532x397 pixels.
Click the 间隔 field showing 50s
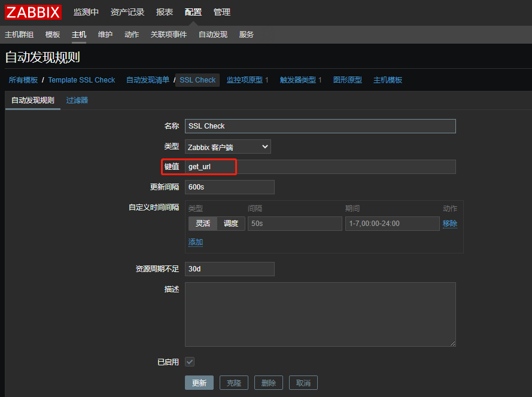tap(295, 224)
